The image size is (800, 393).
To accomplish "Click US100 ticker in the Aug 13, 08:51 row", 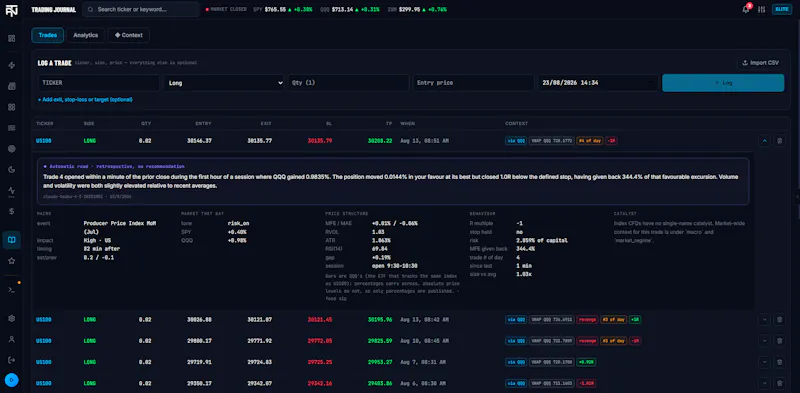I will point(43,141).
